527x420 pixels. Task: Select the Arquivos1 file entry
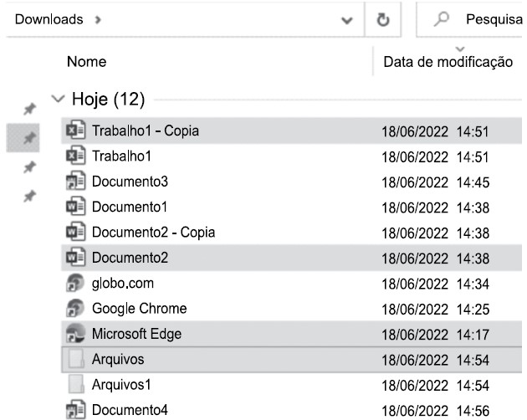click(x=118, y=385)
